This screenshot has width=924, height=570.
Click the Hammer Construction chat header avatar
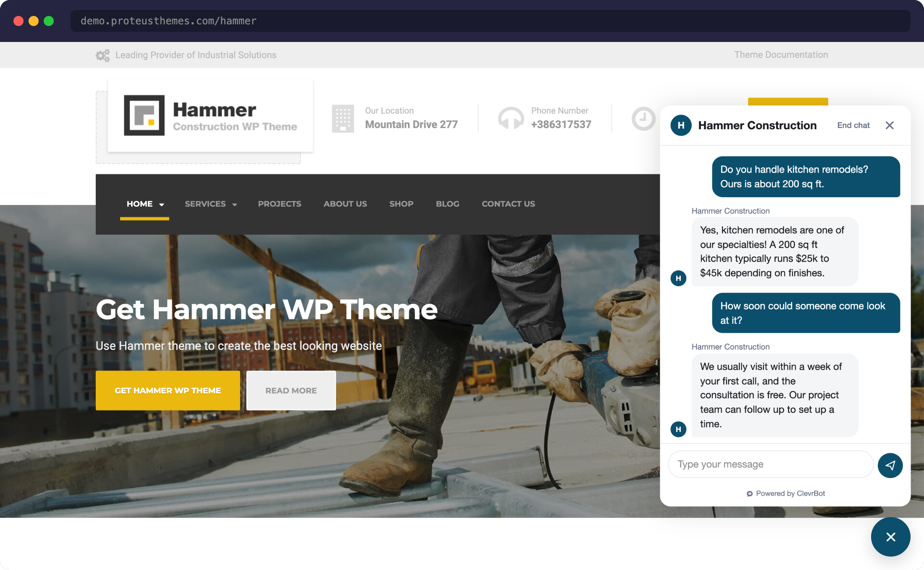[681, 125]
